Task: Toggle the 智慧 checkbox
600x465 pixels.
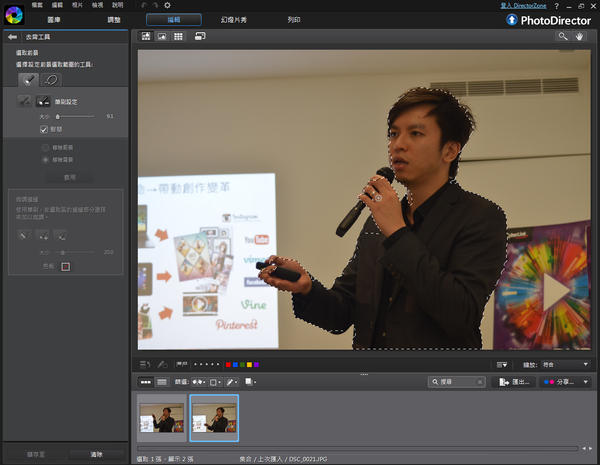Action: (44, 129)
